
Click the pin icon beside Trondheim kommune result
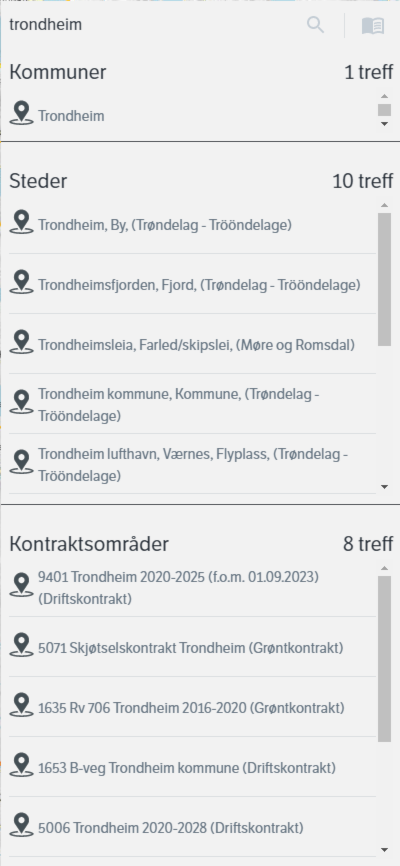[22, 402]
